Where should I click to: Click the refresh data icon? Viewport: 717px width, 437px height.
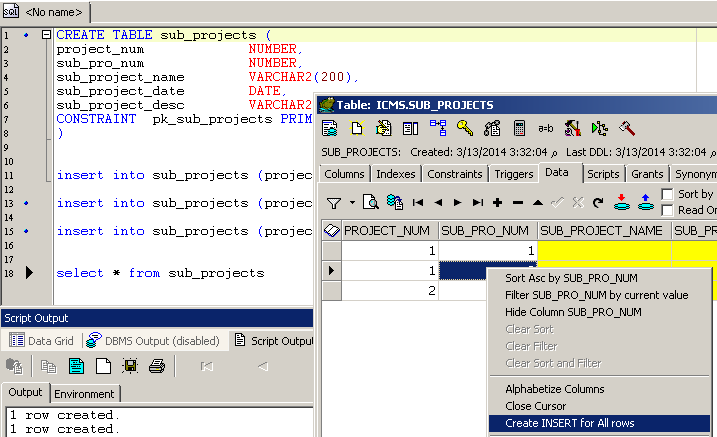[597, 203]
